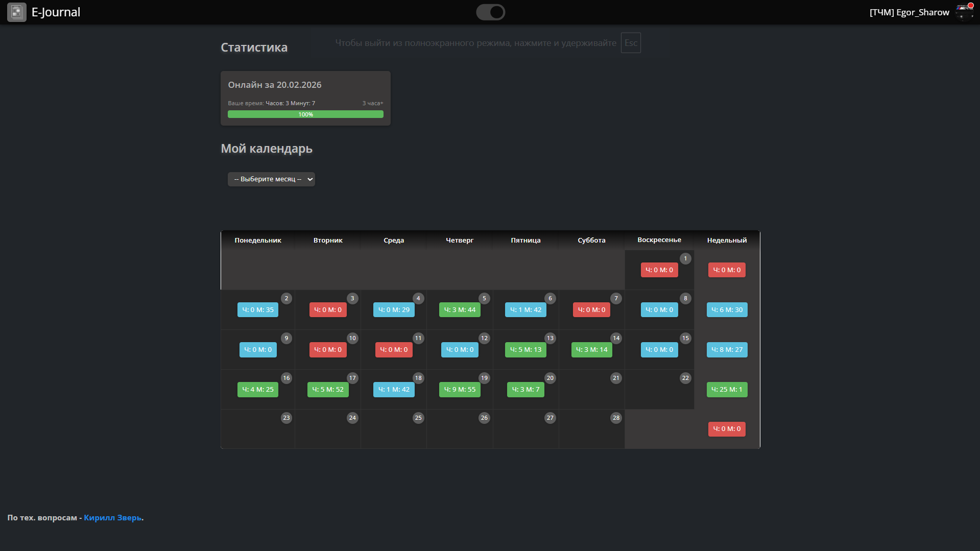Click the Egor_Sharow username in header
This screenshot has width=980, height=551.
[x=909, y=12]
